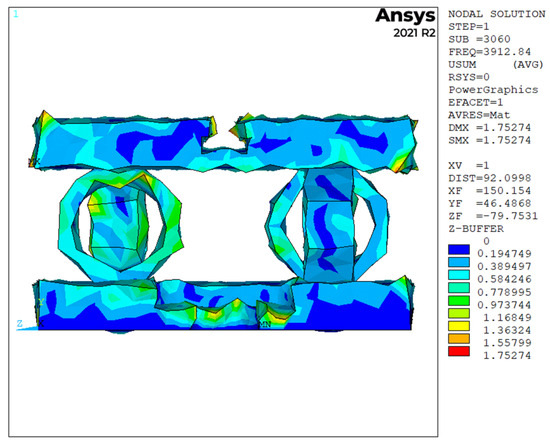The height and width of the screenshot is (444, 550).
Task: Click the MN minimum marker on the bottom beam
Action: pos(265,325)
